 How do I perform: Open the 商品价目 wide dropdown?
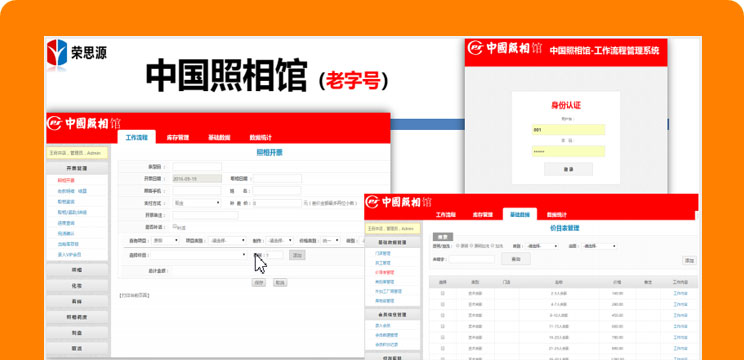click(x=199, y=255)
